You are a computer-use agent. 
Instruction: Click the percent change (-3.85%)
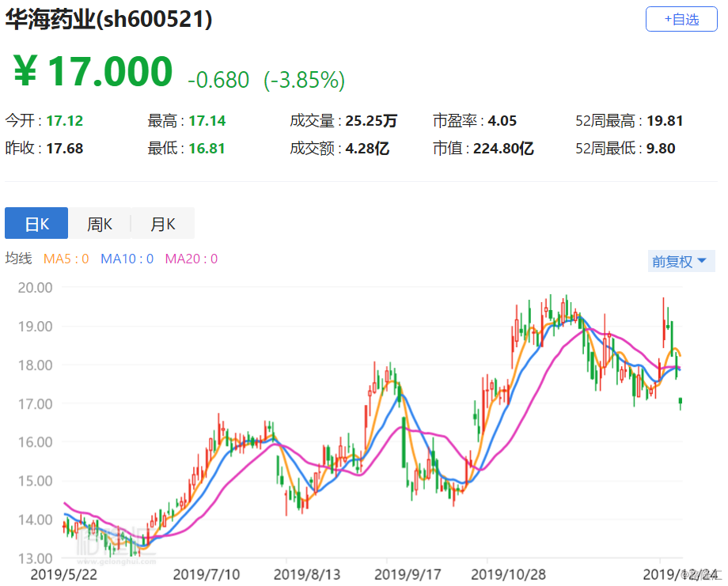[x=304, y=80]
